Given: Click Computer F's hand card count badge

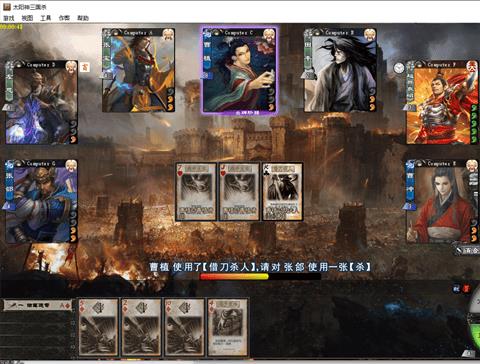Looking at the screenshot, I should pos(409,107).
